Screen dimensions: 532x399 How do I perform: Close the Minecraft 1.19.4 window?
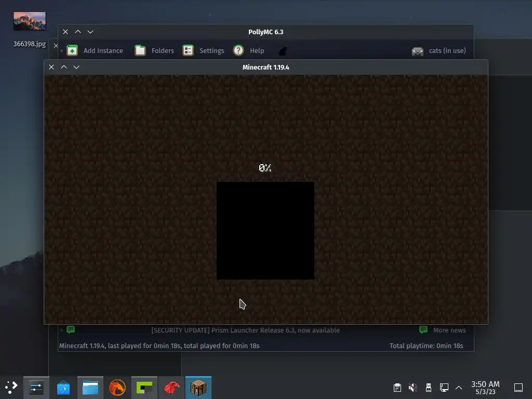pos(51,67)
